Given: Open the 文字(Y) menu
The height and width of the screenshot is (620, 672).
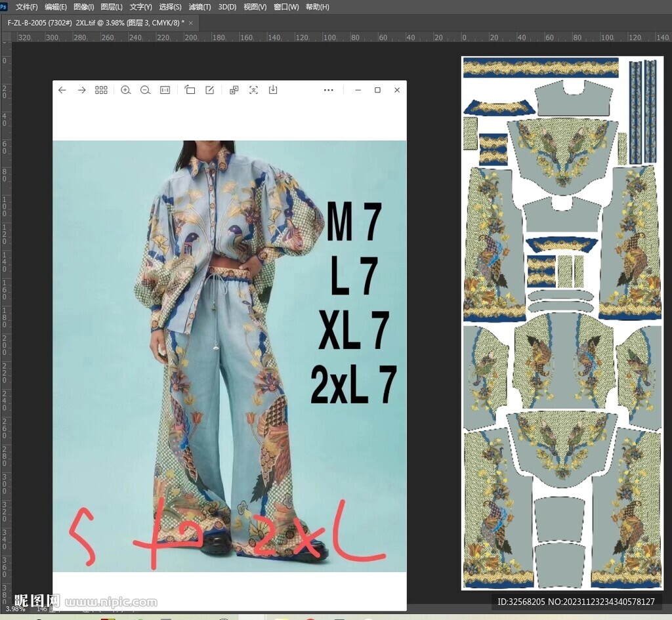Looking at the screenshot, I should pos(141,7).
